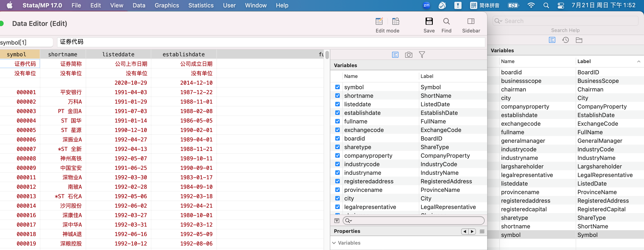644x250 pixels.
Task: Click the Save icon in the toolbar
Action: point(429,22)
